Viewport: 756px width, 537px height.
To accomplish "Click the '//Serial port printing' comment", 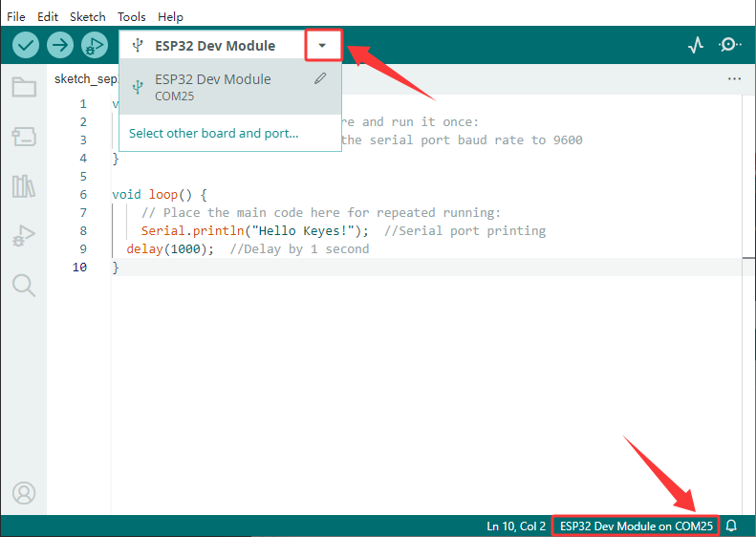I will click(x=464, y=230).
